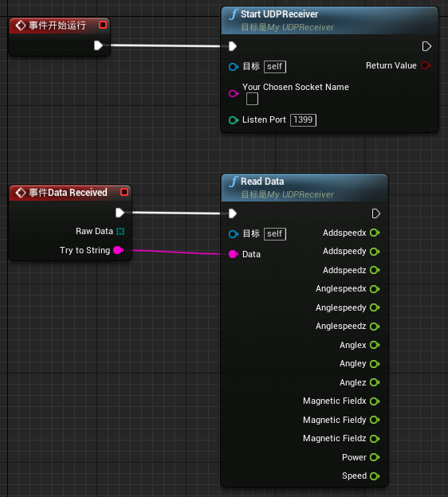Click the Listen Port input pin

pos(234,120)
